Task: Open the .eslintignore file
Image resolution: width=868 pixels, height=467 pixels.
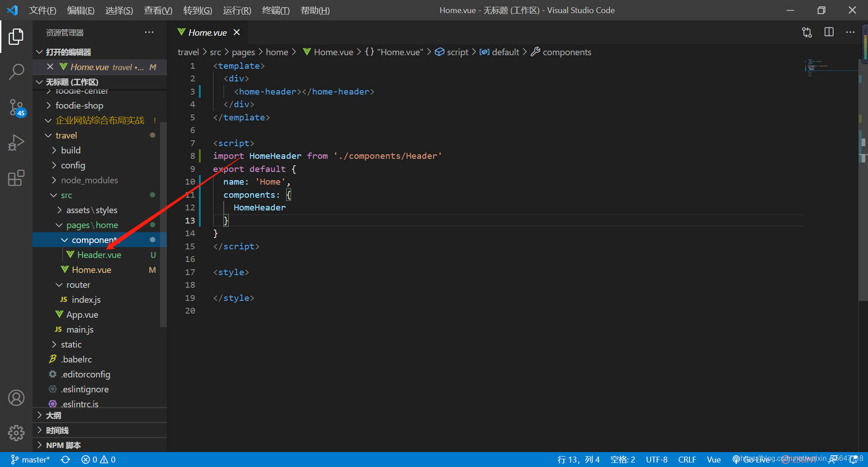Action: pyautogui.click(x=99, y=389)
